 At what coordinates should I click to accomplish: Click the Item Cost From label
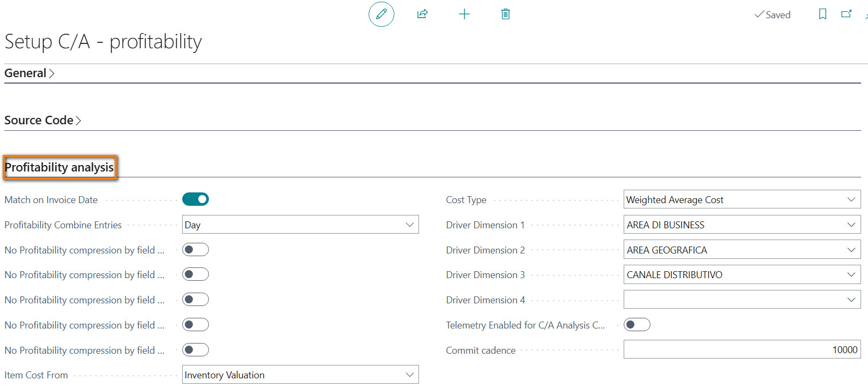(x=36, y=375)
